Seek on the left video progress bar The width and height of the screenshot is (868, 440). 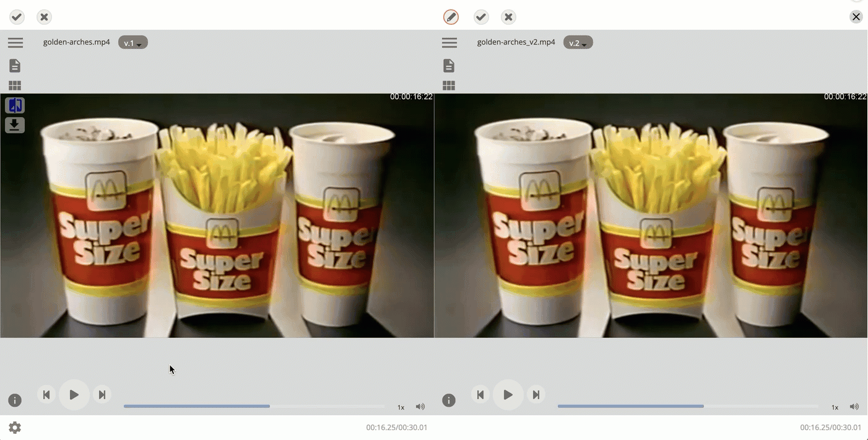pos(254,407)
